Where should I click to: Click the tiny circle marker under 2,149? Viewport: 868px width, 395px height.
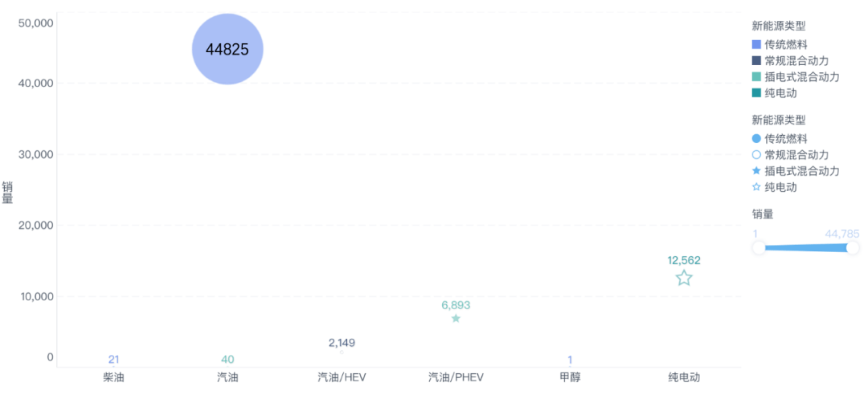[x=342, y=352]
